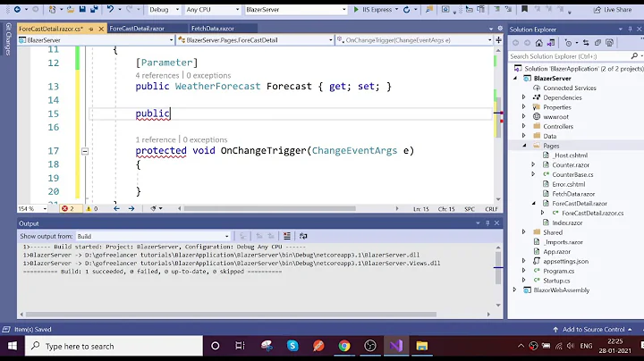Click the Skype taskbar icon
644x361 pixels.
[x=292, y=346]
